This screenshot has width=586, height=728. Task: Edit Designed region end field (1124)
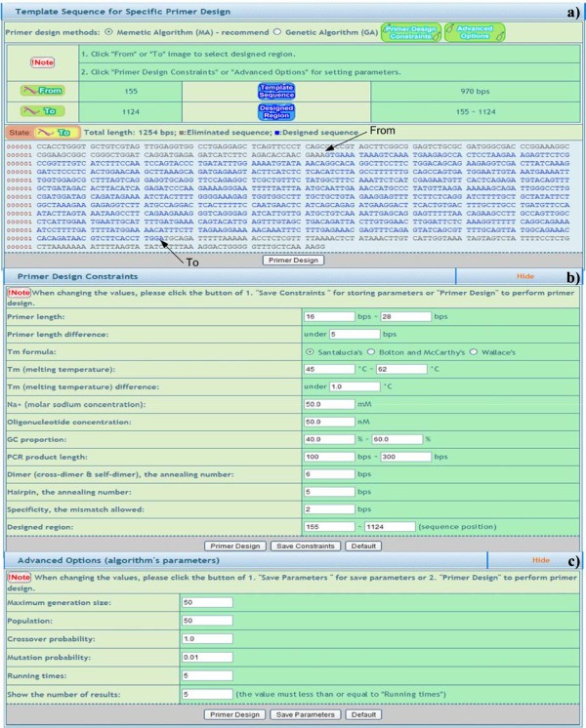(390, 527)
